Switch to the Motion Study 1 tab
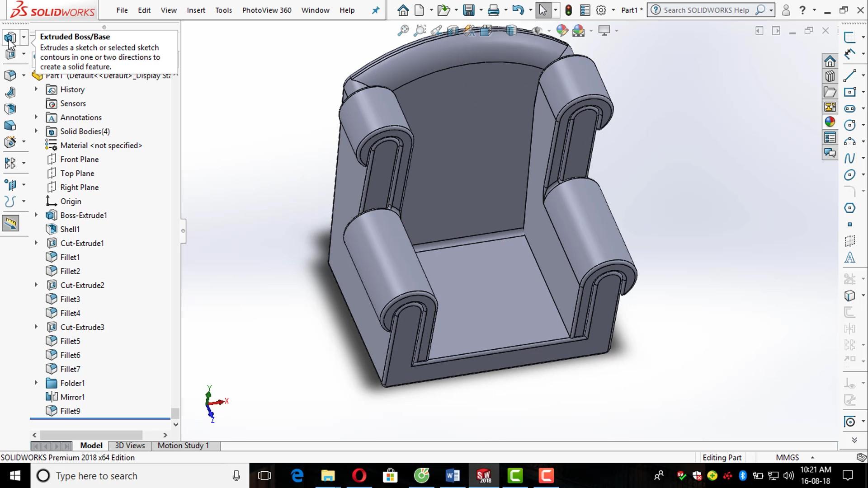Image resolution: width=868 pixels, height=488 pixels. pos(183,446)
